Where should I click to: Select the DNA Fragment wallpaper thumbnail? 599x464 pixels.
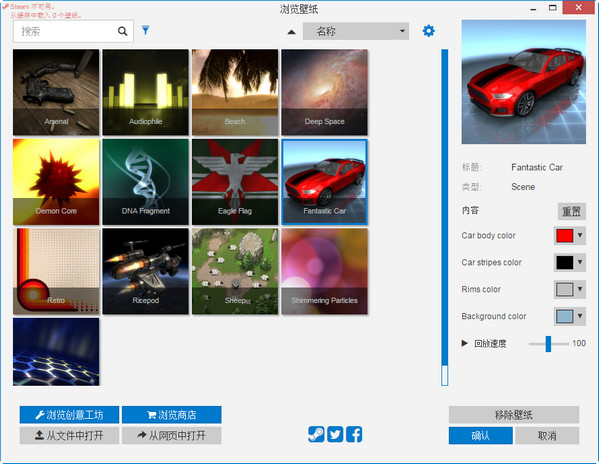pyautogui.click(x=146, y=182)
